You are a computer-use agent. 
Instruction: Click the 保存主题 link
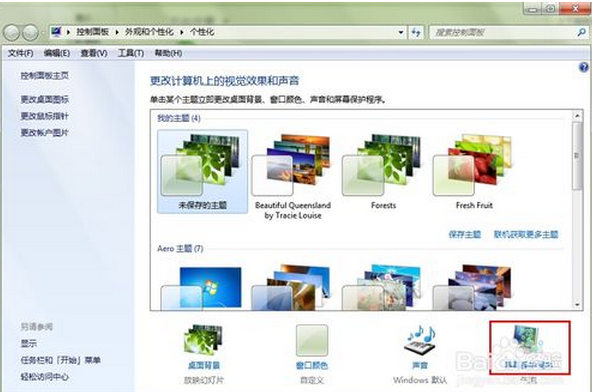click(464, 235)
